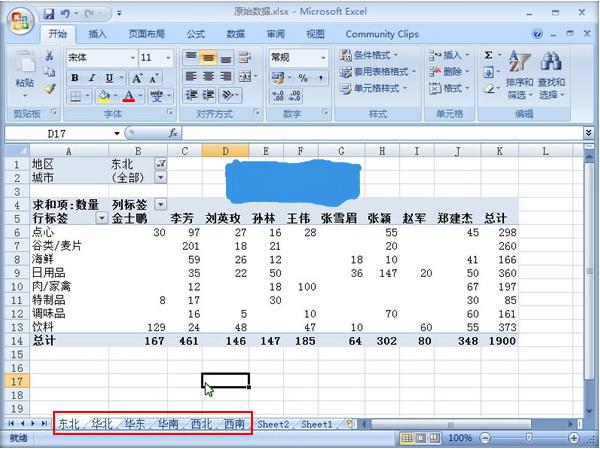Open the Community Clips tab
Viewport: 600px width, 449px height.
382,34
